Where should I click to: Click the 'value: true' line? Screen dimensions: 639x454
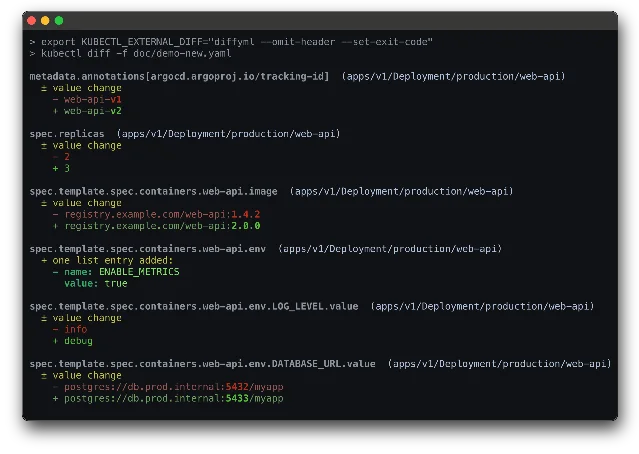tap(96, 283)
